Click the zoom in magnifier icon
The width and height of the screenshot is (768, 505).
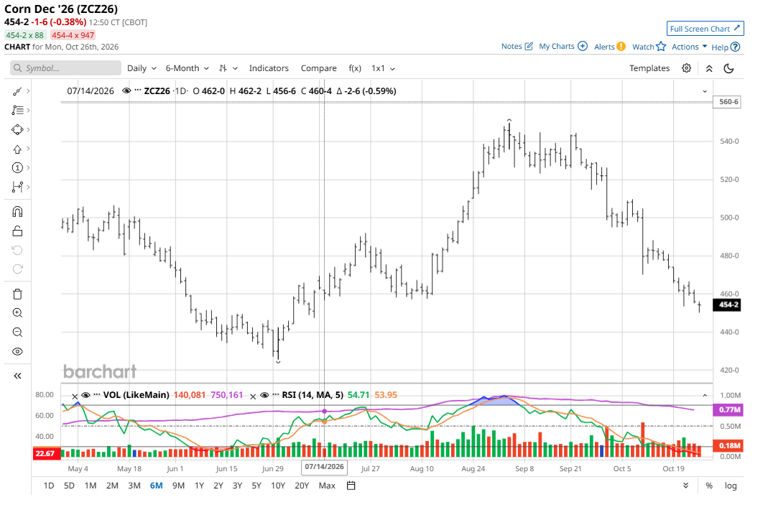pos(17,313)
